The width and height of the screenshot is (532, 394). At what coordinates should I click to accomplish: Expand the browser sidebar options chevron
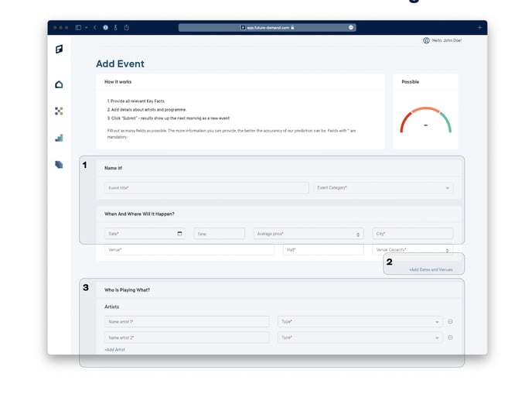click(x=86, y=28)
